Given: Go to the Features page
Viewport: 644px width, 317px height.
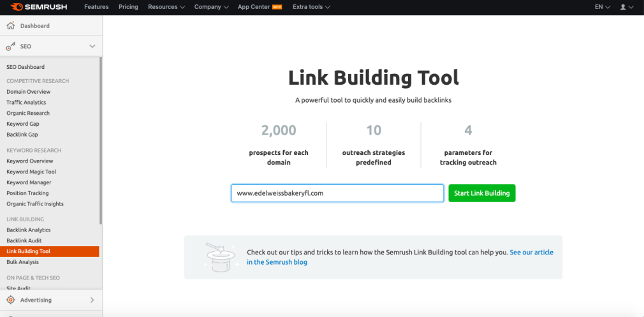Looking at the screenshot, I should click(96, 7).
